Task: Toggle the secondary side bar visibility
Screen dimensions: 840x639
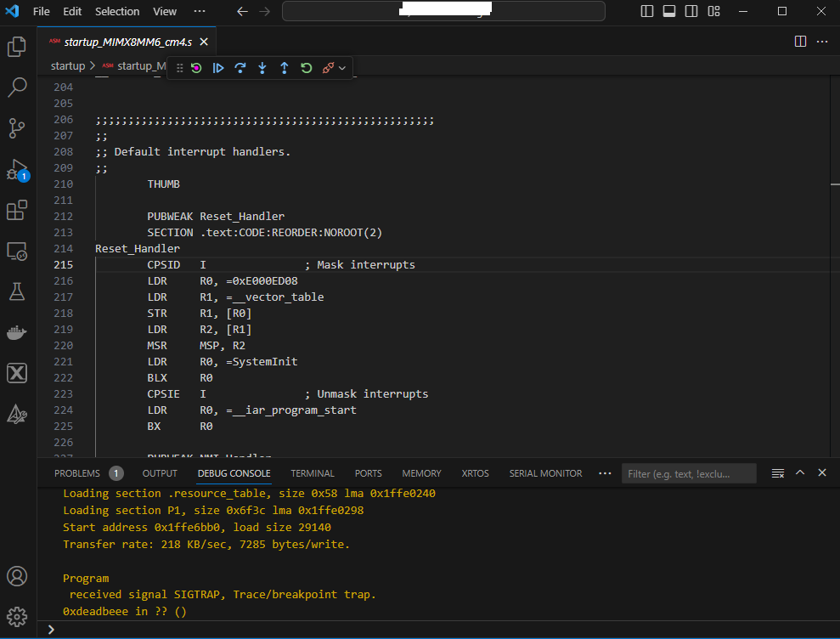Action: click(691, 11)
